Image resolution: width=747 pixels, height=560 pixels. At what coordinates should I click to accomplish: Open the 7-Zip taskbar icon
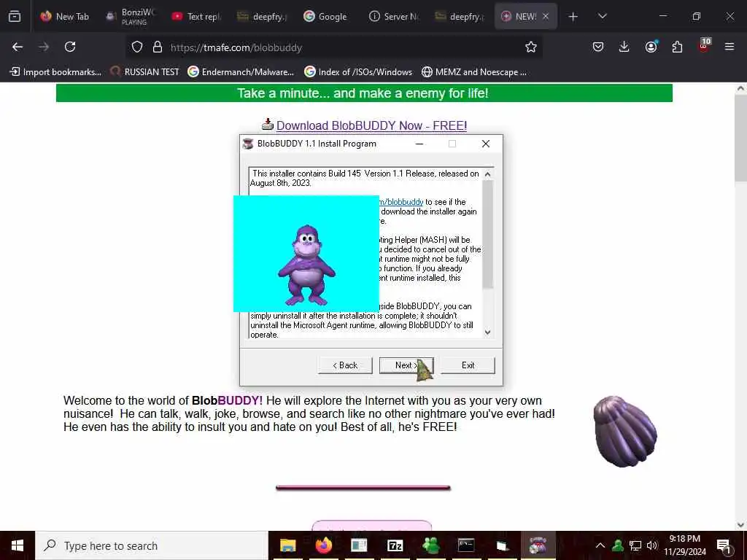pyautogui.click(x=395, y=545)
